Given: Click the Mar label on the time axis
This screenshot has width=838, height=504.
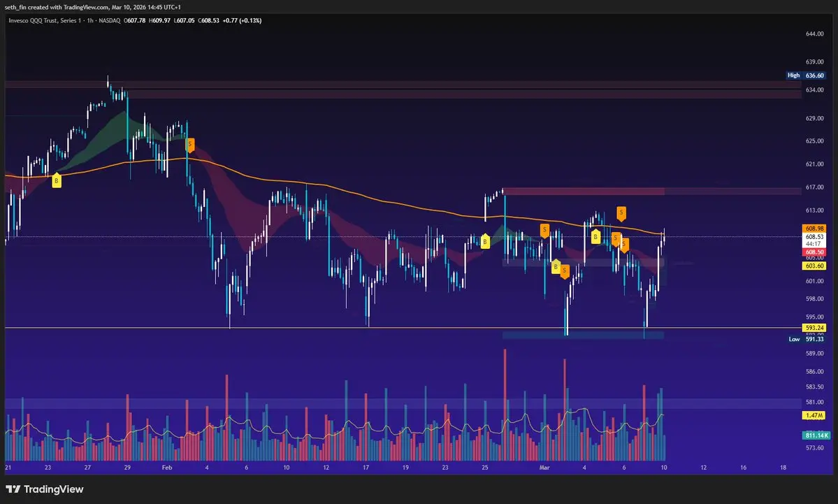Looking at the screenshot, I should tap(544, 468).
